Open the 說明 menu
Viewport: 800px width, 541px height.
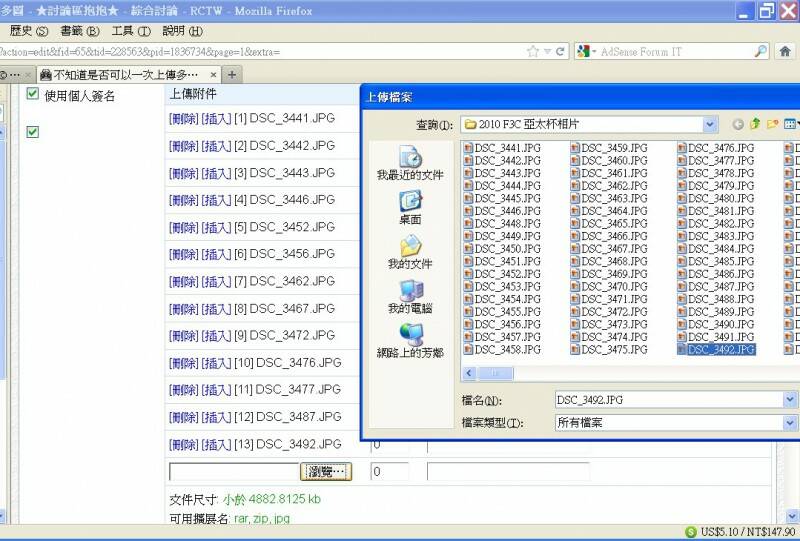point(182,31)
